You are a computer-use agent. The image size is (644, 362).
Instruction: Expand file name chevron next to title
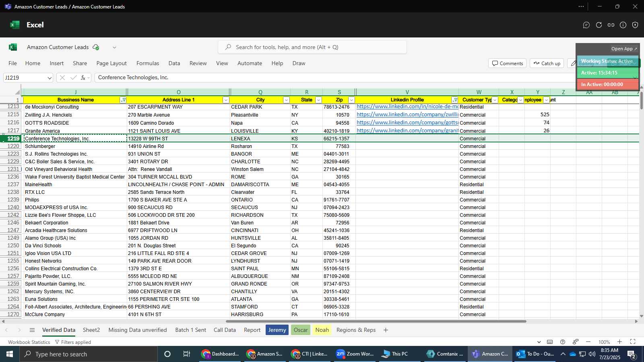[114, 47]
